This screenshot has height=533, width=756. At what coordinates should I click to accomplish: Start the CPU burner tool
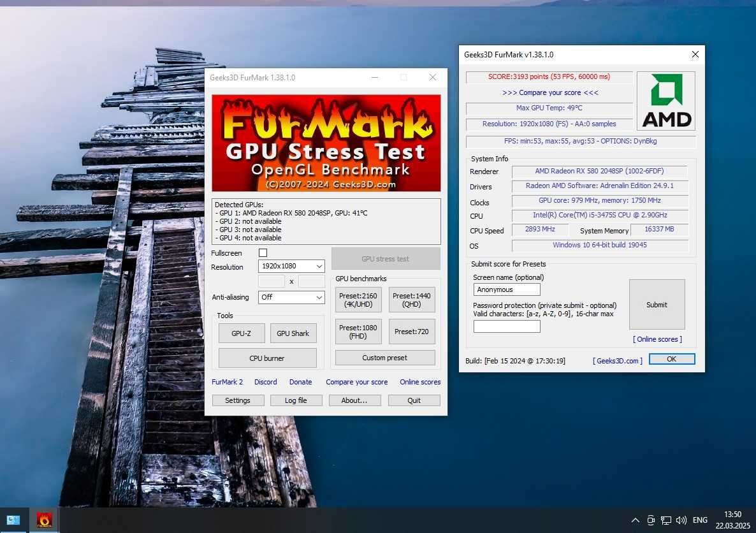click(x=267, y=358)
